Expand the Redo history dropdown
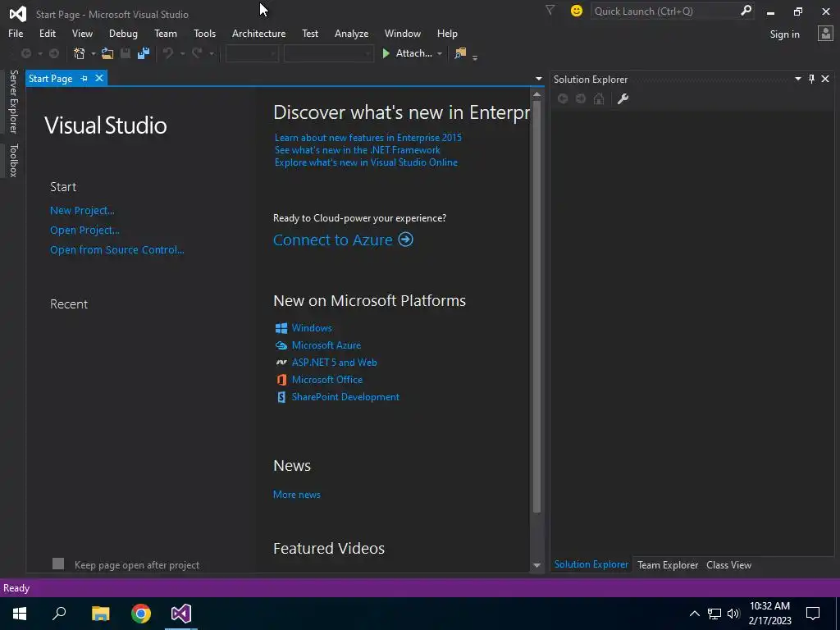 [x=212, y=53]
